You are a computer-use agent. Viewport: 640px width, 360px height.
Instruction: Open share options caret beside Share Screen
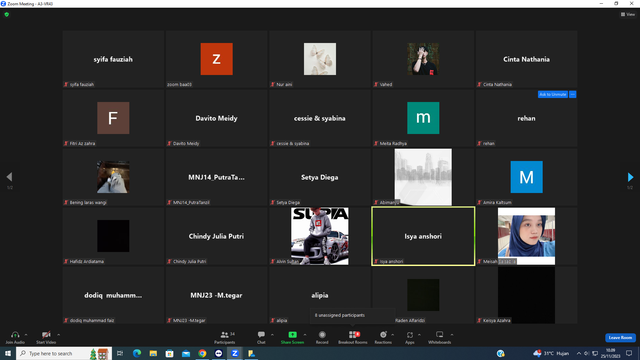point(305,335)
